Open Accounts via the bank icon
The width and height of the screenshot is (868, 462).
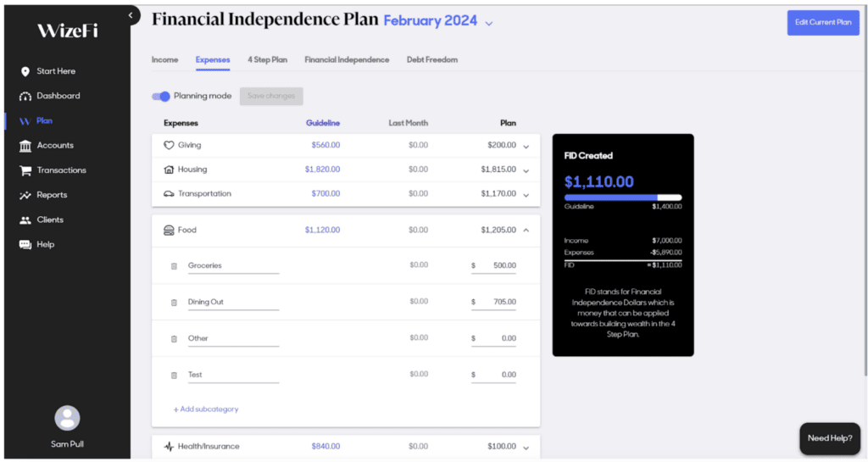(x=25, y=146)
